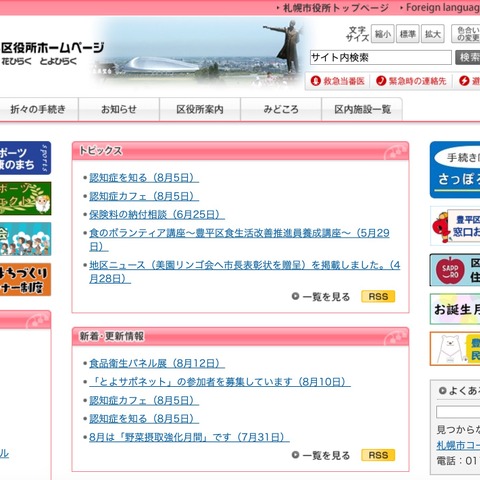This screenshot has width=480, height=480.
Task: Click the red lightning evacuation icon
Action: tap(464, 81)
